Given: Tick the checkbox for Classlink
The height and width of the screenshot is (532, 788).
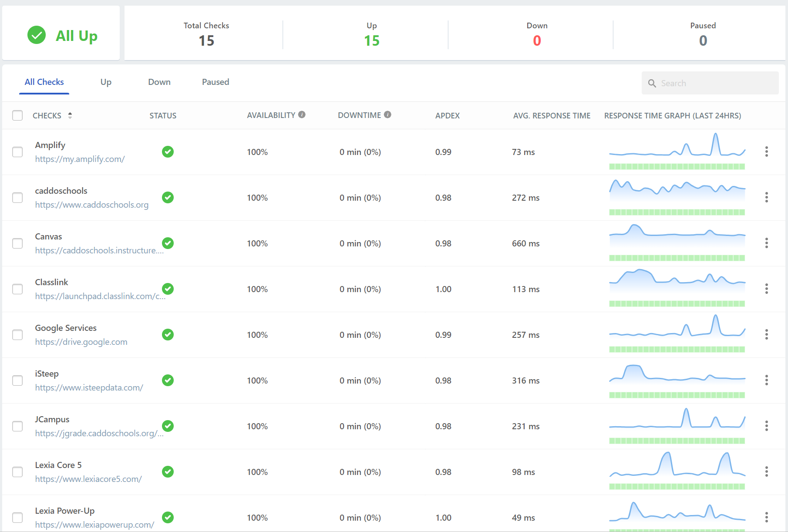Looking at the screenshot, I should (17, 289).
